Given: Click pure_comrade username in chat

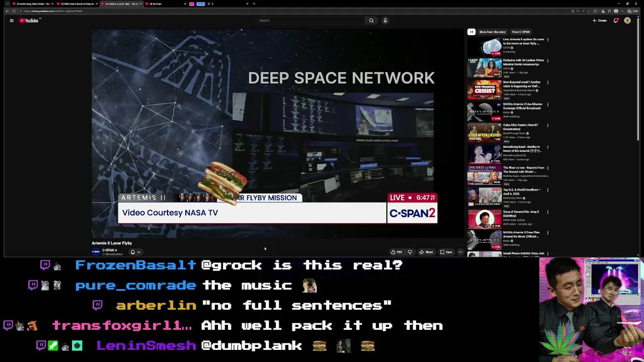Looking at the screenshot, I should point(135,285).
